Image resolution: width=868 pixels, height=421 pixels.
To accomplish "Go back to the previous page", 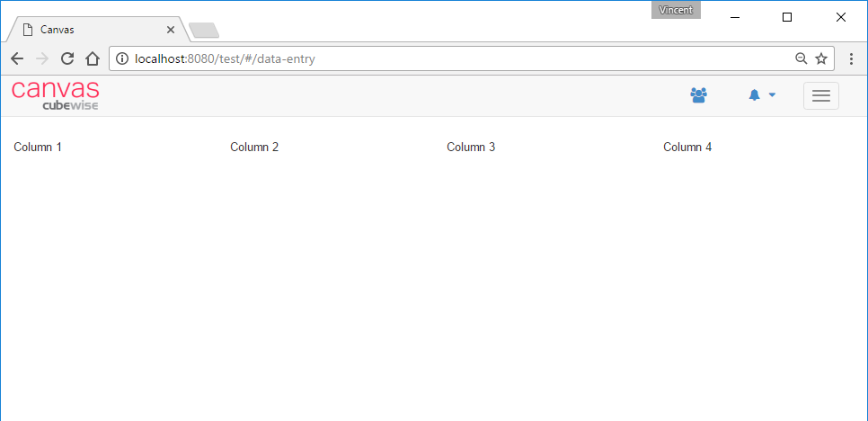I will click(17, 59).
